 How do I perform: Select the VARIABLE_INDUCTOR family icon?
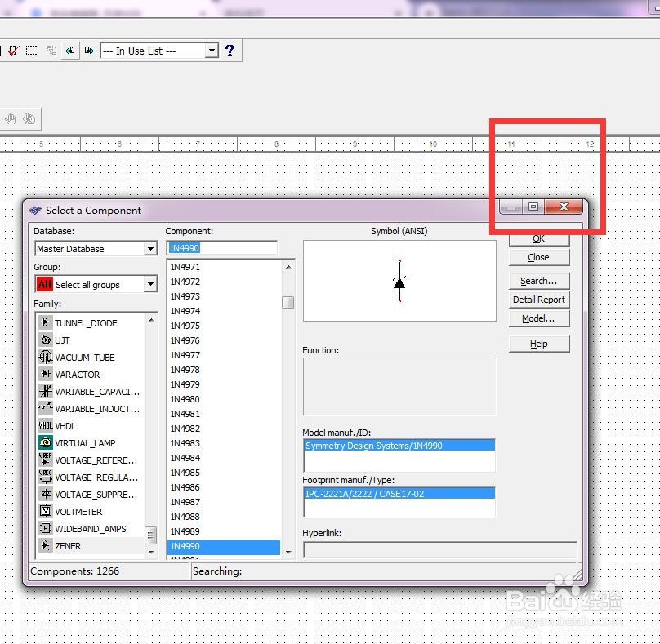click(x=46, y=408)
